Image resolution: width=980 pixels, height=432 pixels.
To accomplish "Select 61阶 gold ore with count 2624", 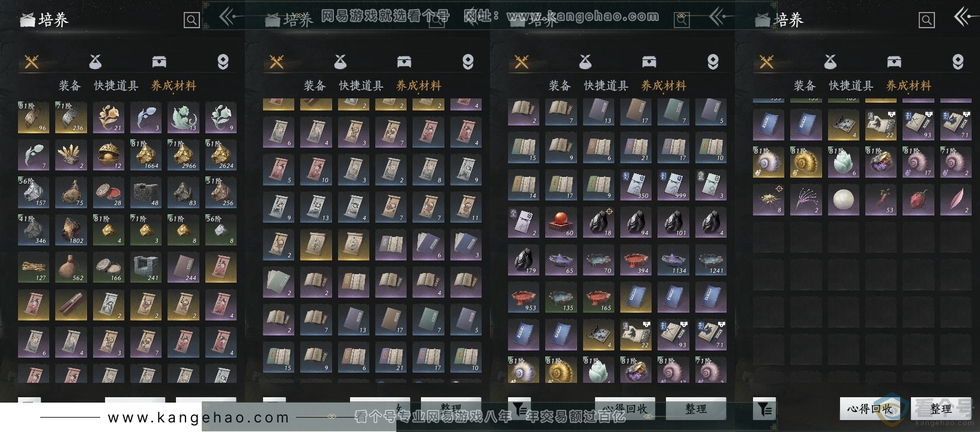I will pyautogui.click(x=220, y=155).
